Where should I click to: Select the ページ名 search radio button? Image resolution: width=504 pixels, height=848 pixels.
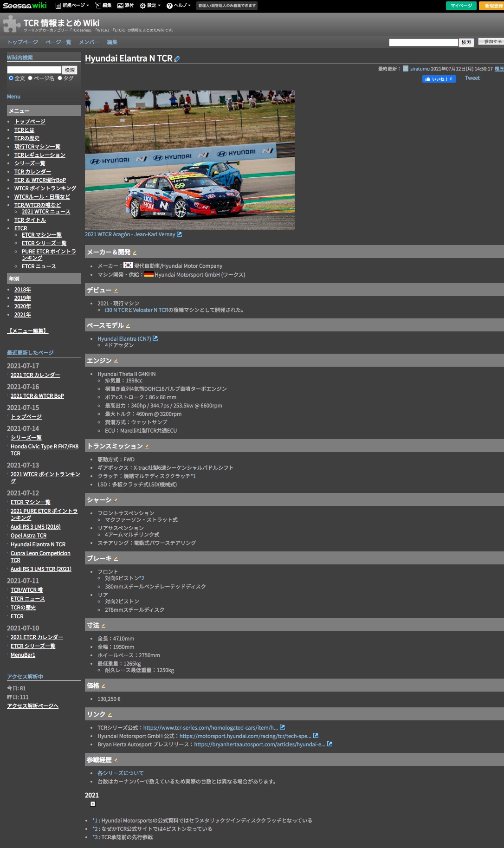pyautogui.click(x=30, y=78)
